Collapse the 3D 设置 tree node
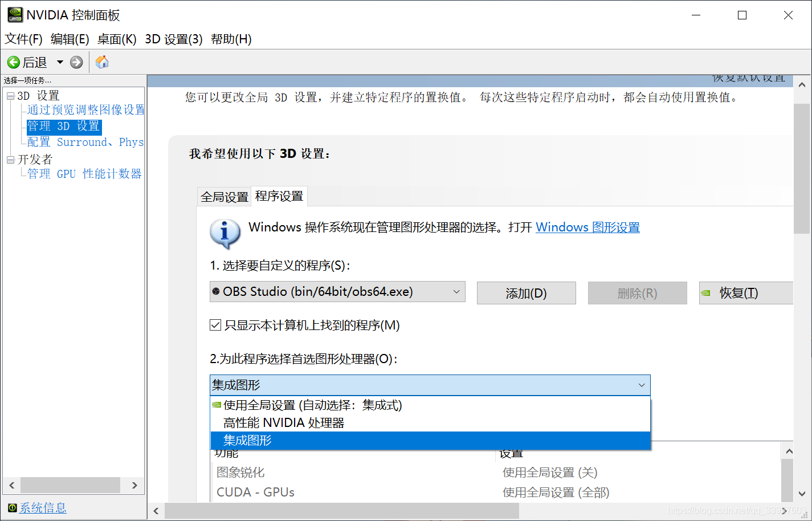This screenshot has width=812, height=521. (x=10, y=96)
